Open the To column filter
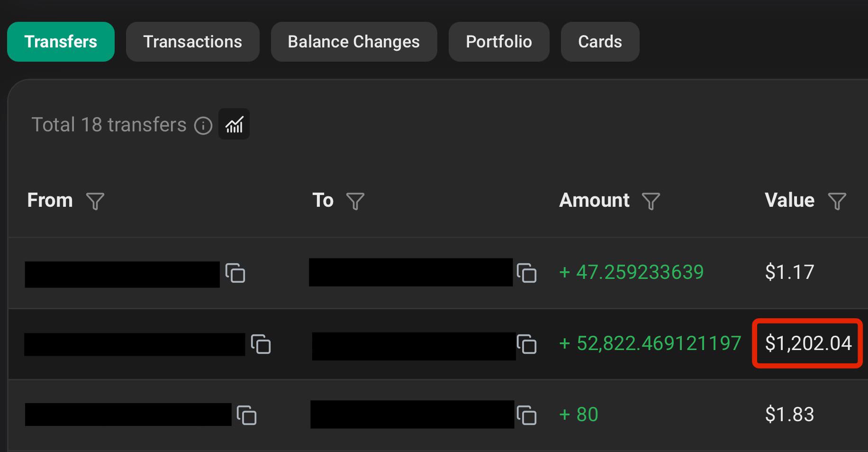This screenshot has width=868, height=452. (355, 201)
